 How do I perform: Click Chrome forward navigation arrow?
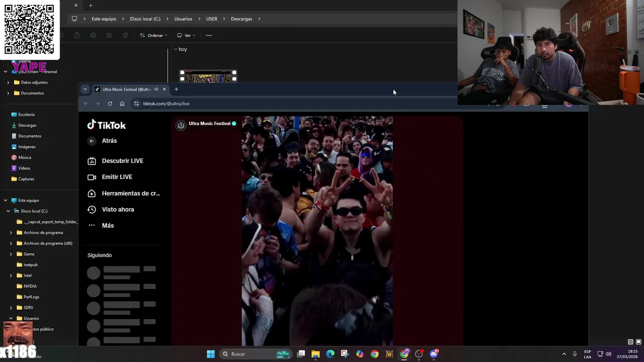click(x=98, y=104)
